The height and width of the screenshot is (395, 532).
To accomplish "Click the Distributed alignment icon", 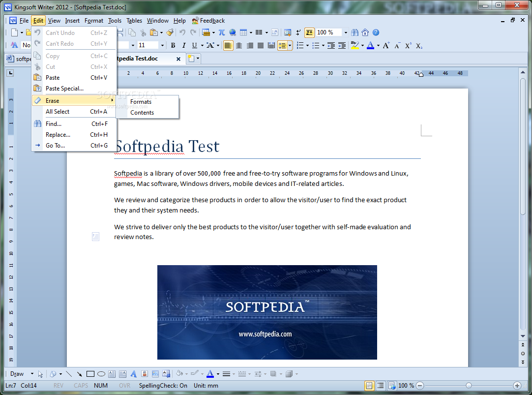I will (x=271, y=45).
